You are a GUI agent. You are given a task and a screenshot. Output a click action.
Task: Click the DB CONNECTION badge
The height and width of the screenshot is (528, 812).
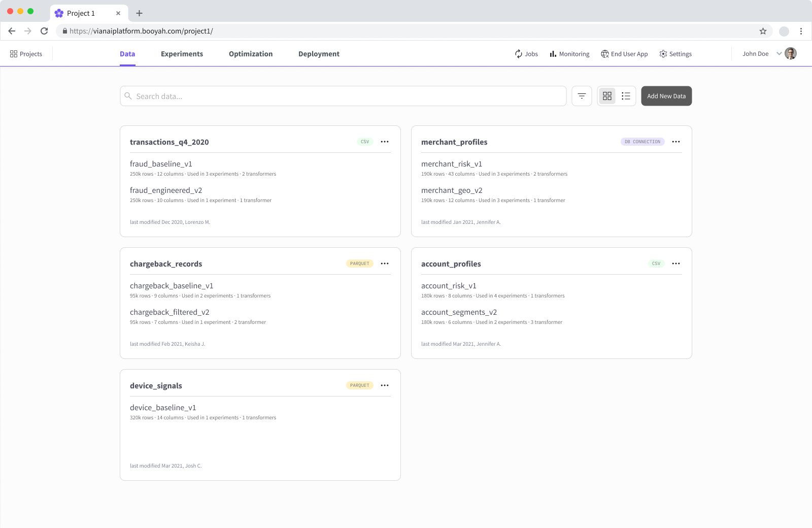[642, 142]
